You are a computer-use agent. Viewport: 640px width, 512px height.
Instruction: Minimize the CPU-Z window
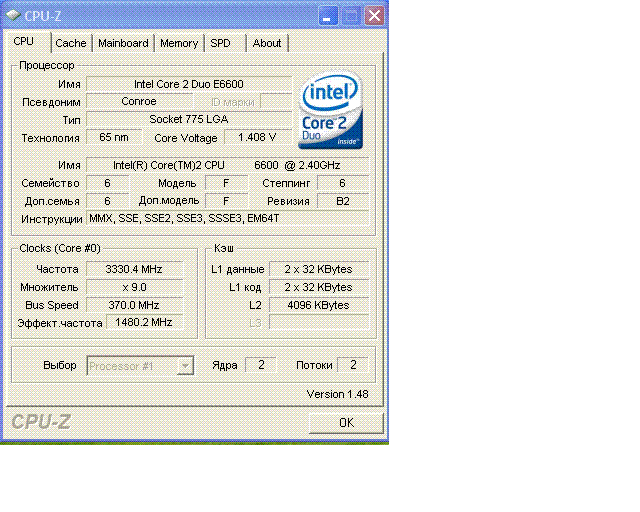(328, 16)
